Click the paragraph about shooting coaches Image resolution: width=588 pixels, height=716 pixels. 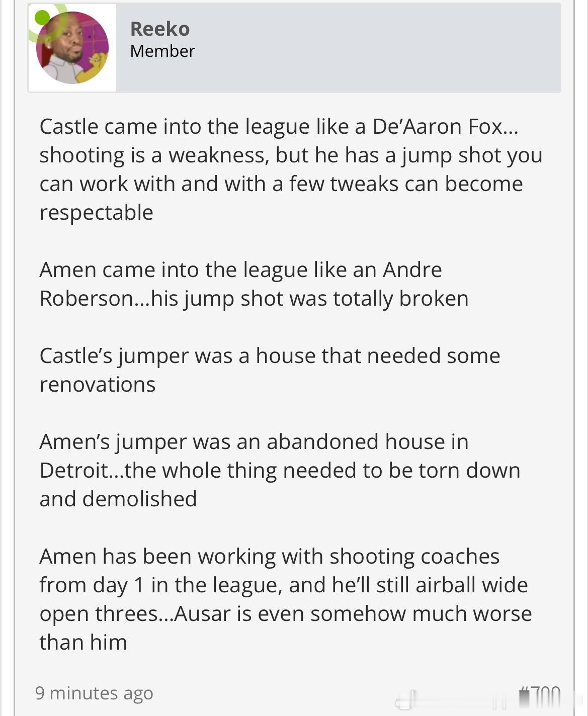(x=285, y=599)
